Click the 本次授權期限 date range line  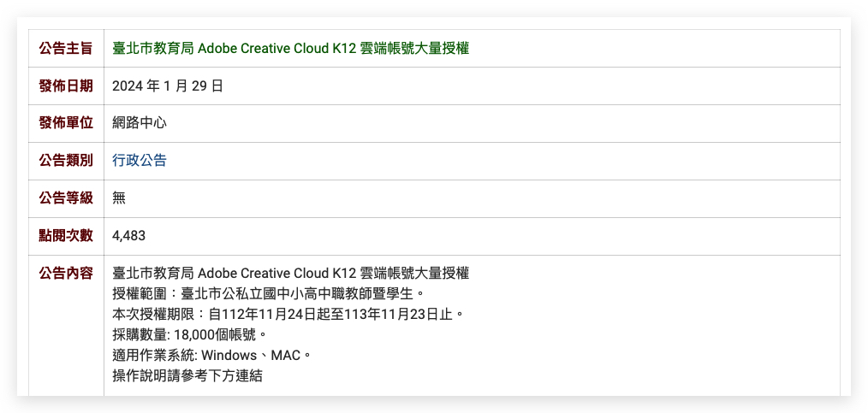point(288,315)
